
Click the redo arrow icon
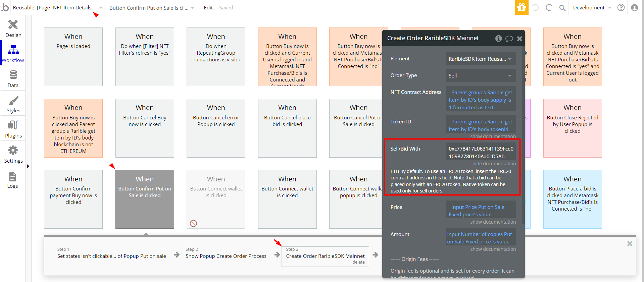(x=549, y=7)
